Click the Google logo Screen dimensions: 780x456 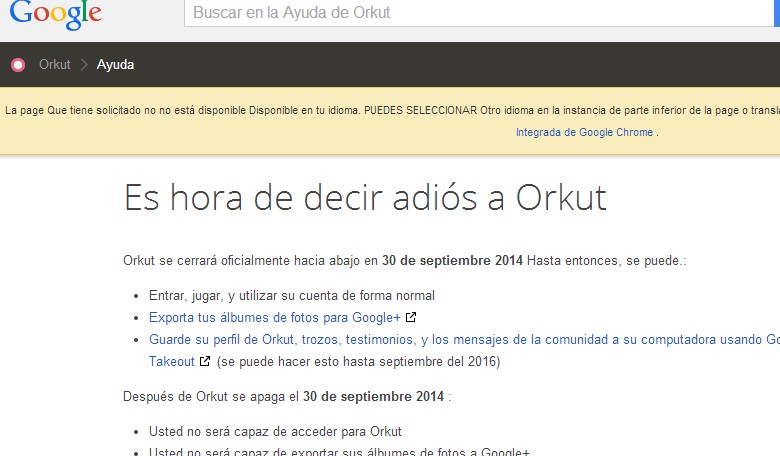(x=55, y=13)
